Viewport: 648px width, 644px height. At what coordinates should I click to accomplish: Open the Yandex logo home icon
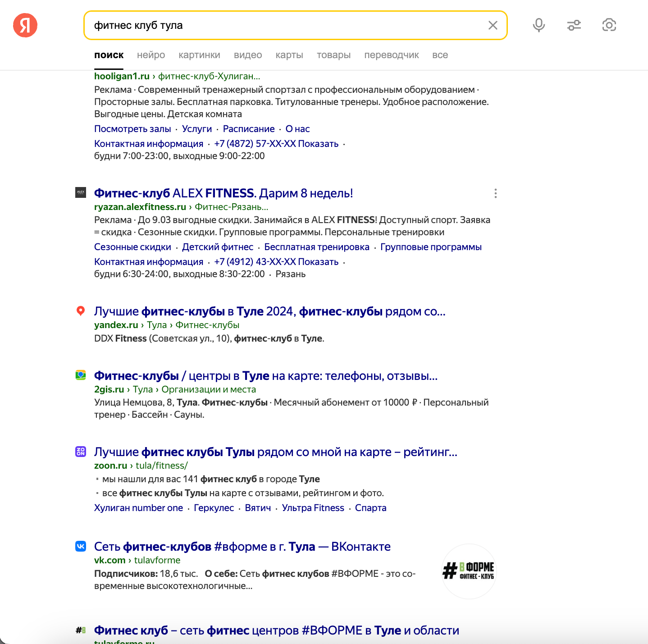coord(25,25)
